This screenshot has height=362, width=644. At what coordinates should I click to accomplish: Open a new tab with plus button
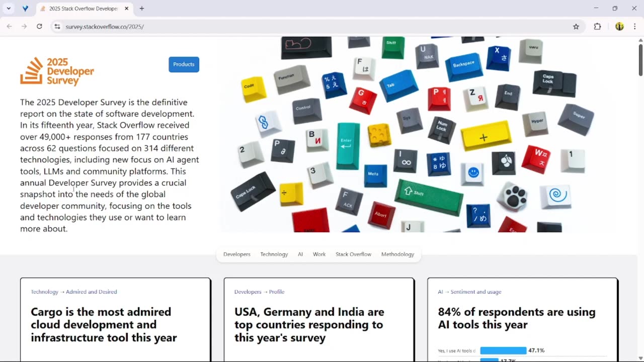(142, 9)
